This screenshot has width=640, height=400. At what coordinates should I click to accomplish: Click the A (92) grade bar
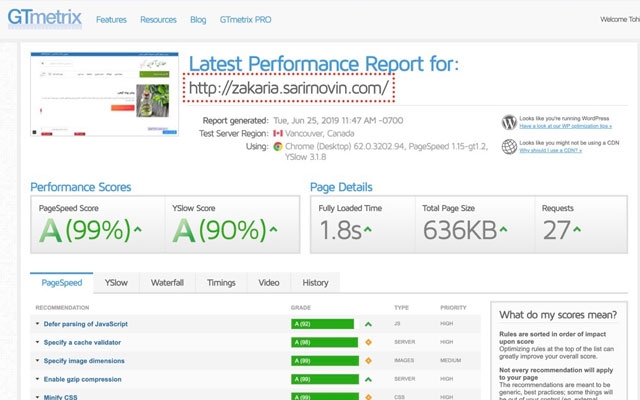tap(322, 324)
